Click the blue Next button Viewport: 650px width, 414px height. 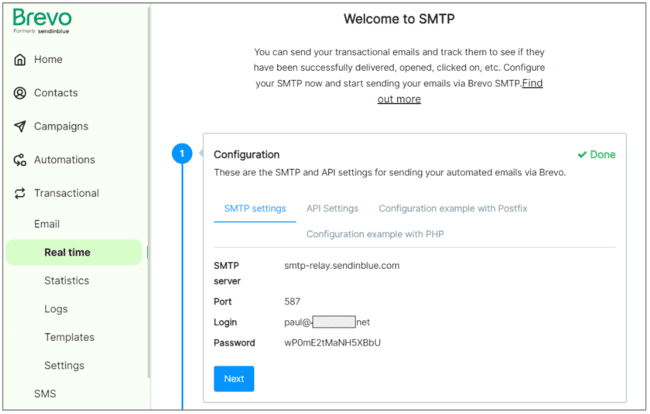[234, 379]
